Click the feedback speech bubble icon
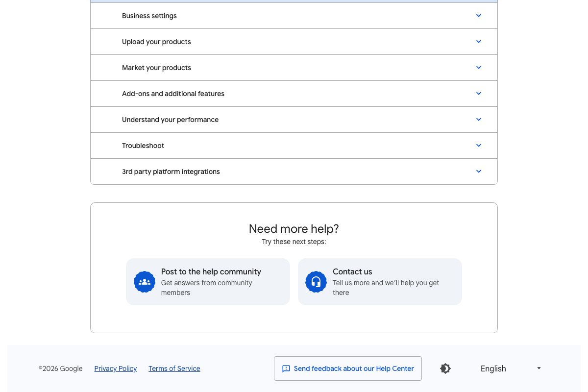Screen dimensions: 588x392 point(286,369)
